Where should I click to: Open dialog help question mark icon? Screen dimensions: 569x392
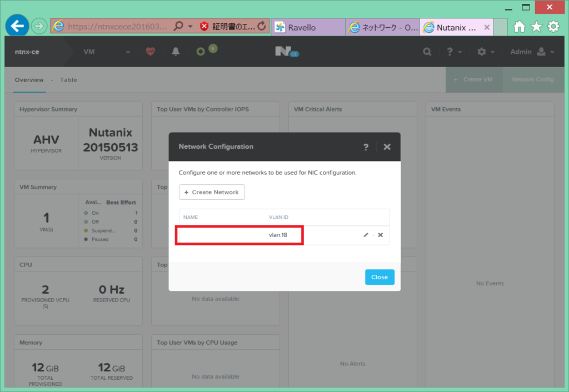(366, 147)
